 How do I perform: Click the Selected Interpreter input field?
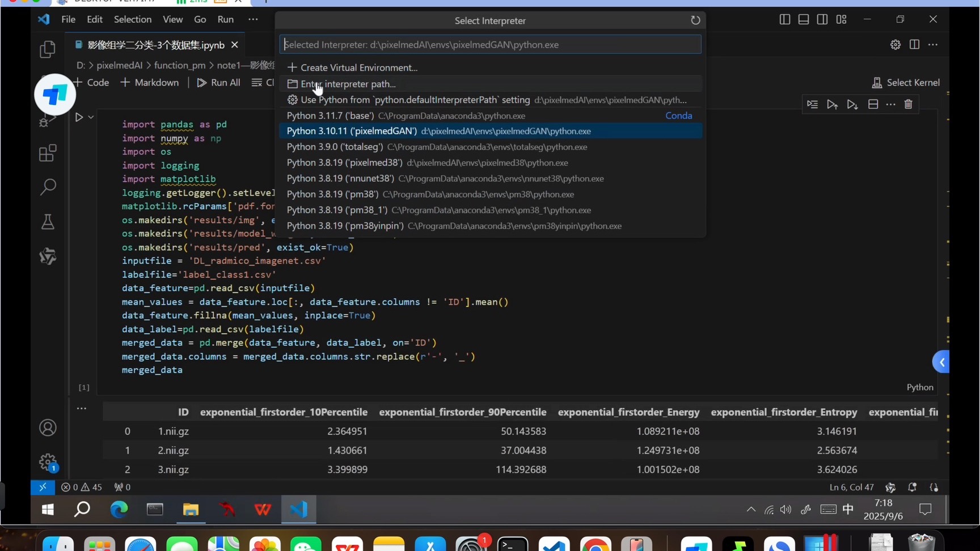(490, 45)
